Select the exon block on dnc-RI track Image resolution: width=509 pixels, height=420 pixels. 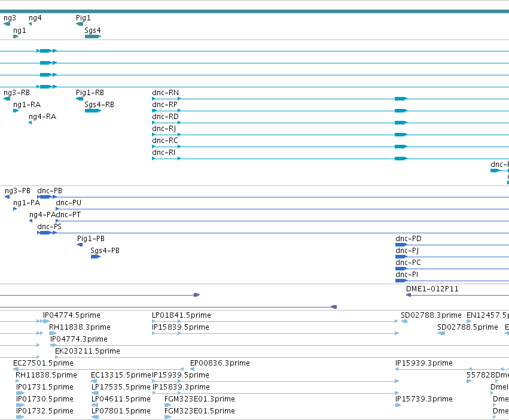click(x=401, y=159)
